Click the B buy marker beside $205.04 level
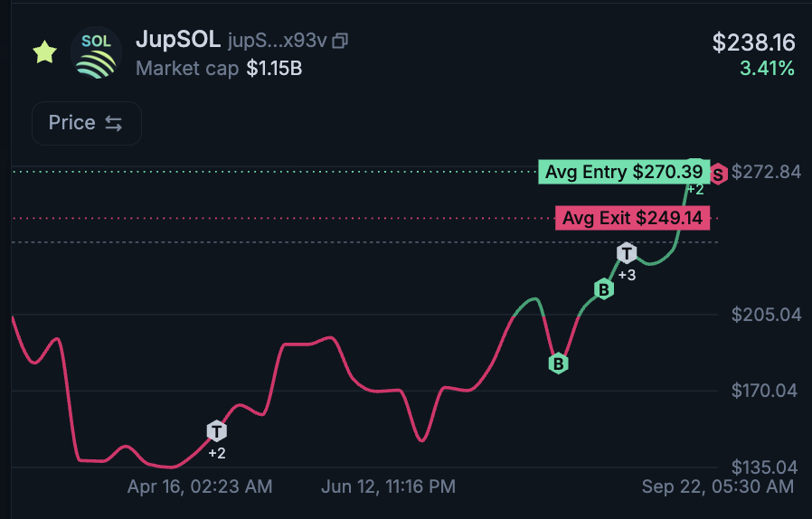Viewport: 812px width, 519px height. click(603, 289)
